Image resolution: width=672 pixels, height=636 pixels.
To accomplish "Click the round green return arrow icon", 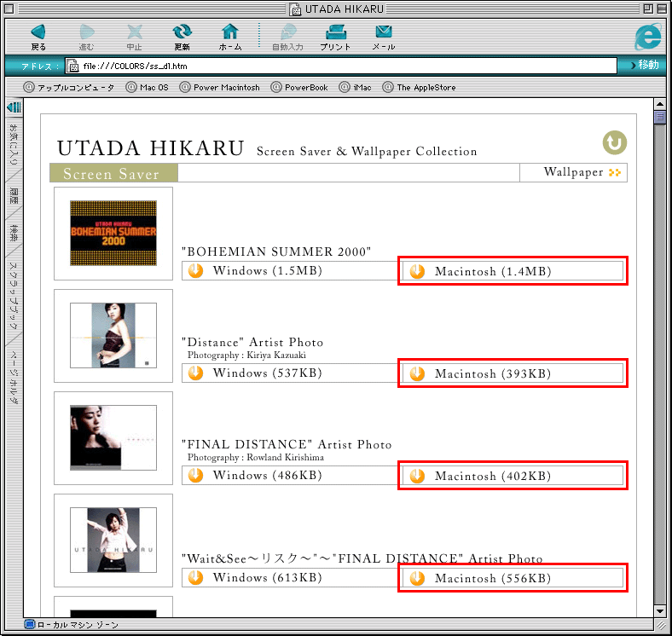I will click(615, 142).
